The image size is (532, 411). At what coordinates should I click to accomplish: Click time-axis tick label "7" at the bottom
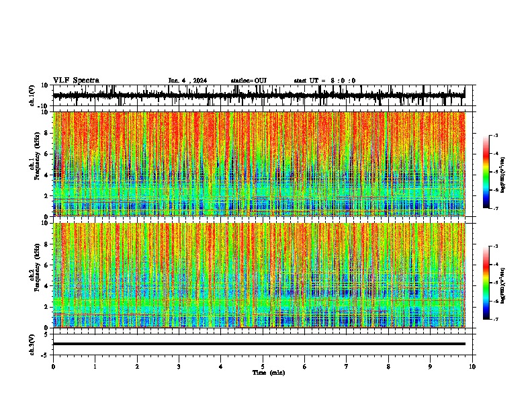347,367
